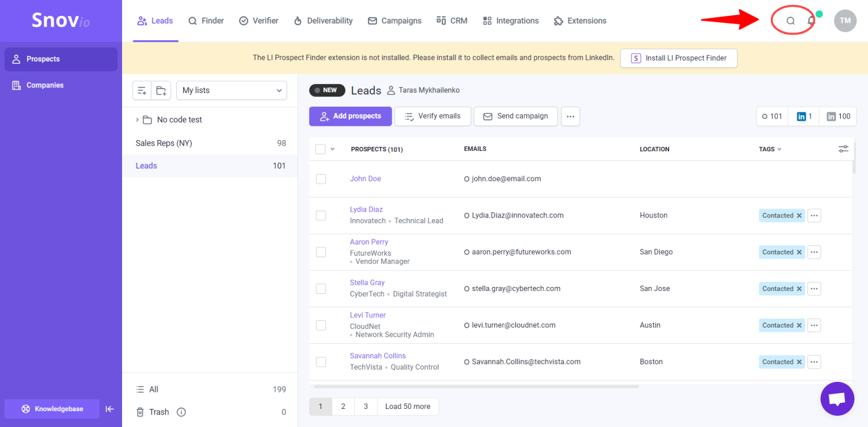Open the TM user avatar menu
The height and width of the screenshot is (427, 868).
click(845, 21)
